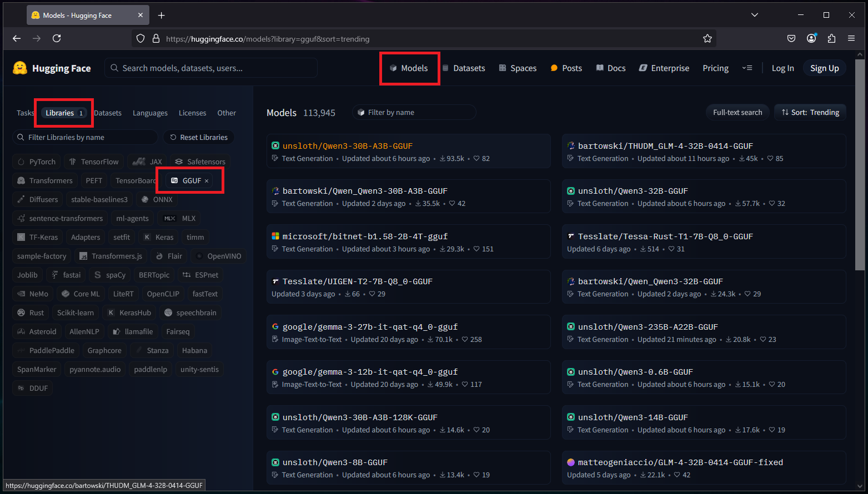The image size is (868, 494).
Task: Toggle the MLX library filter
Action: pos(180,218)
